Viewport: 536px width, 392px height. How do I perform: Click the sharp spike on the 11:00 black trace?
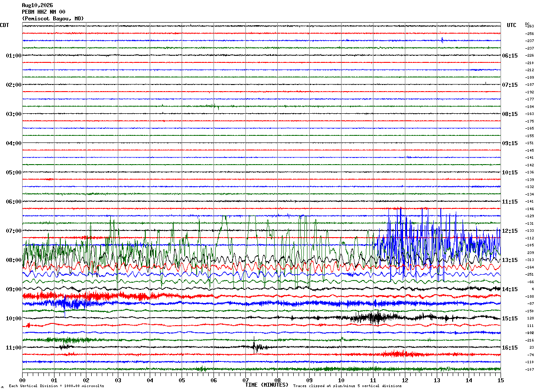[254, 346]
